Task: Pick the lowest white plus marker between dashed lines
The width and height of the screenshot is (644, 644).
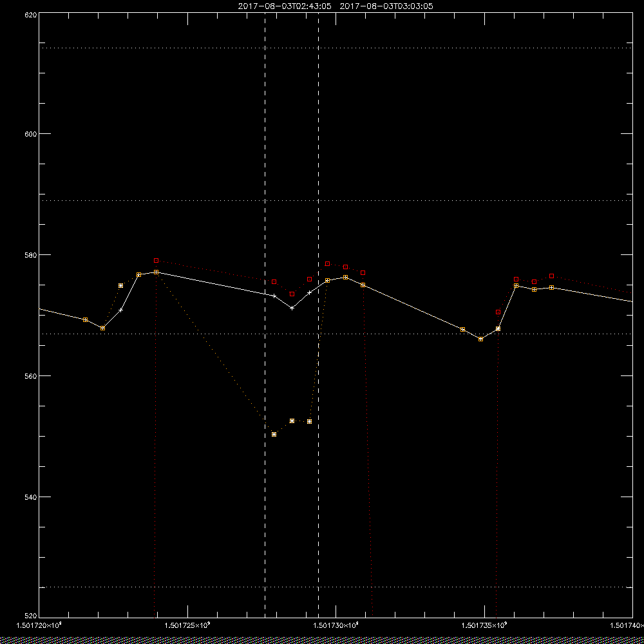Action: pos(292,308)
